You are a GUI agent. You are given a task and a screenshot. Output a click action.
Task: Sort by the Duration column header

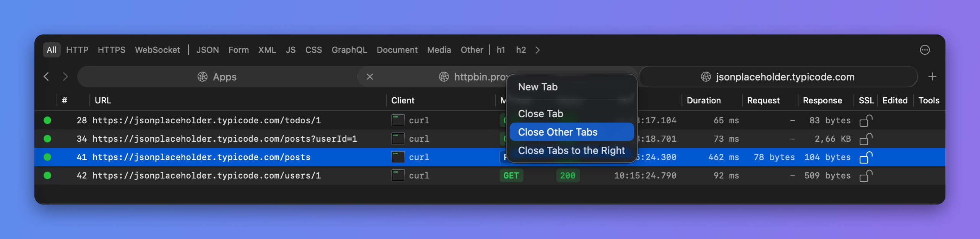[704, 100]
